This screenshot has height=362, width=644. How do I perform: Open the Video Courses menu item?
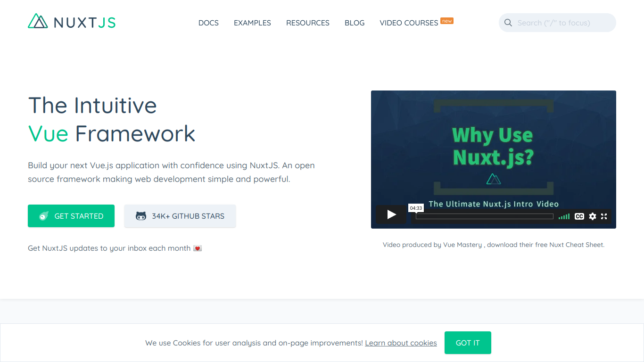click(409, 23)
